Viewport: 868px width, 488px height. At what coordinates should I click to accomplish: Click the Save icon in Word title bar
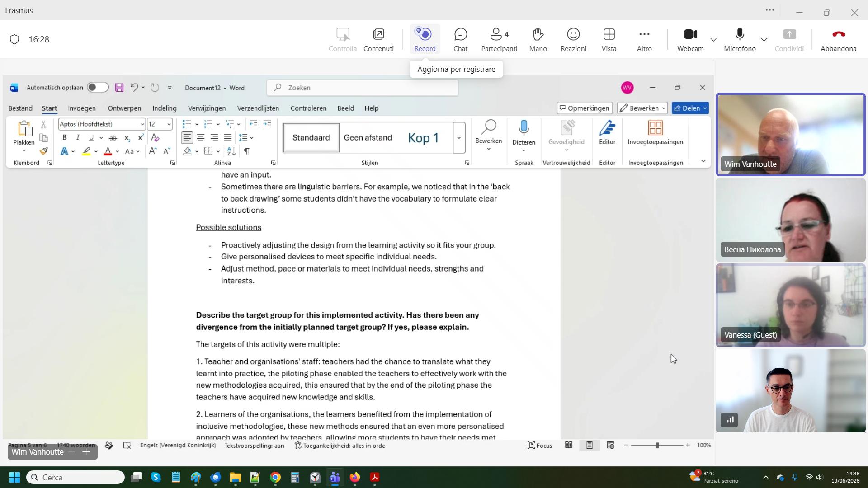(x=119, y=88)
